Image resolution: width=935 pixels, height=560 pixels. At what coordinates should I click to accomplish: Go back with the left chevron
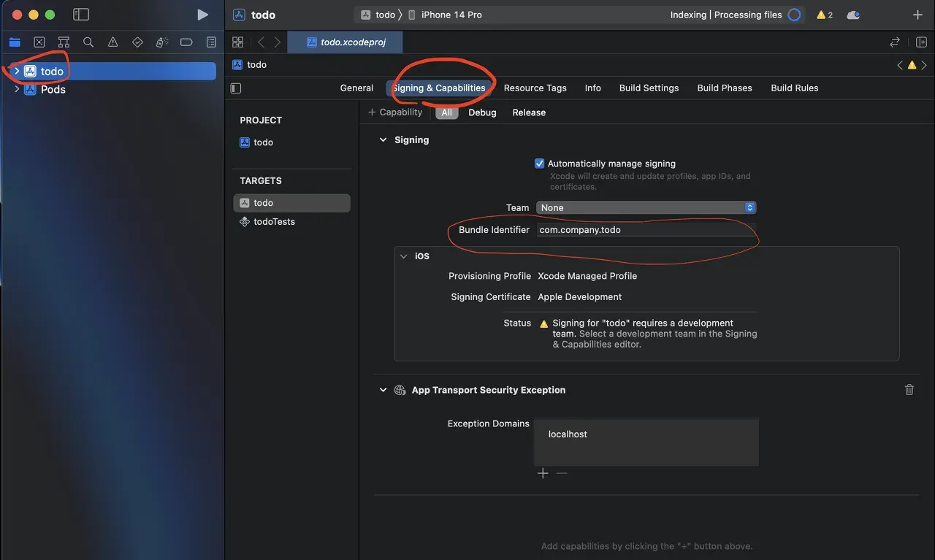click(261, 42)
